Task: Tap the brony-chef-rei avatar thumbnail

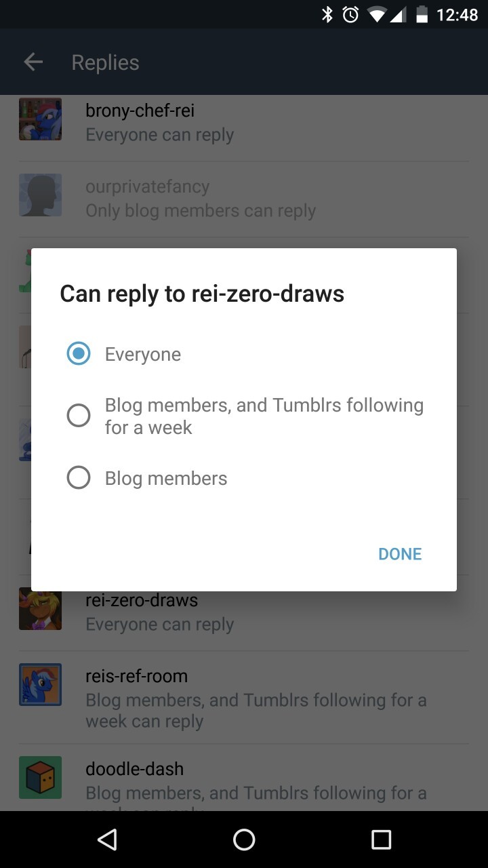Action: click(x=40, y=119)
